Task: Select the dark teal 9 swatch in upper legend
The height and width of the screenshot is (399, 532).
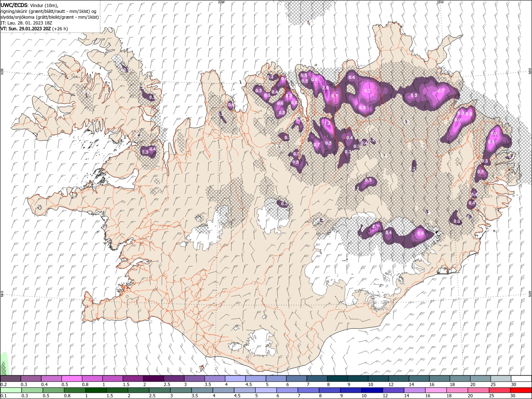Action: pos(357,379)
